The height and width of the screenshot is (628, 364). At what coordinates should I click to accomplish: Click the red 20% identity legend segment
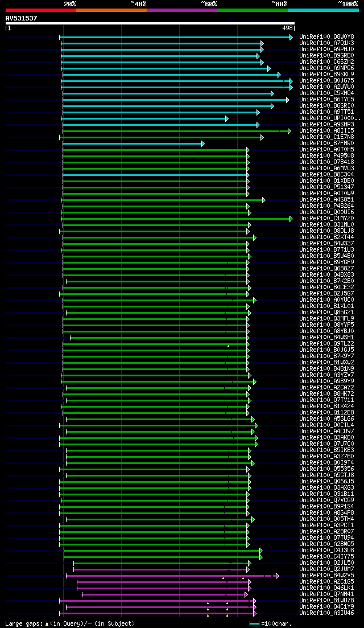point(41,10)
